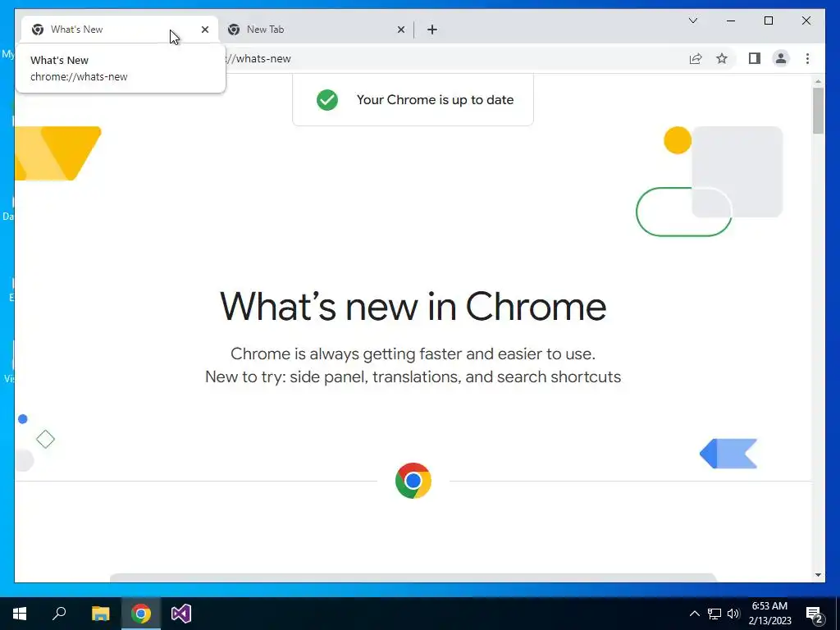
Task: Close the What's New tab
Action: pos(204,30)
